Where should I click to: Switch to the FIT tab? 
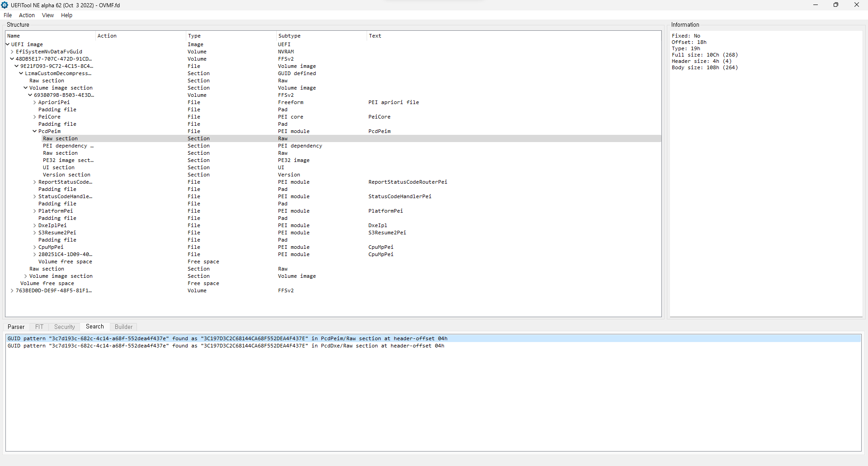[39, 327]
